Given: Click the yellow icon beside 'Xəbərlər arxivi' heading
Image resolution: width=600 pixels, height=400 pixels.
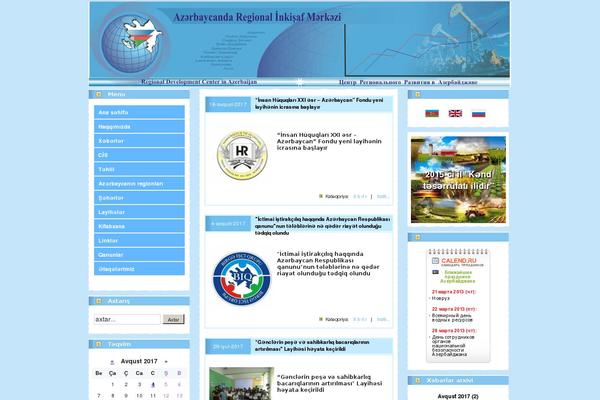Looking at the screenshot, I should [x=418, y=380].
